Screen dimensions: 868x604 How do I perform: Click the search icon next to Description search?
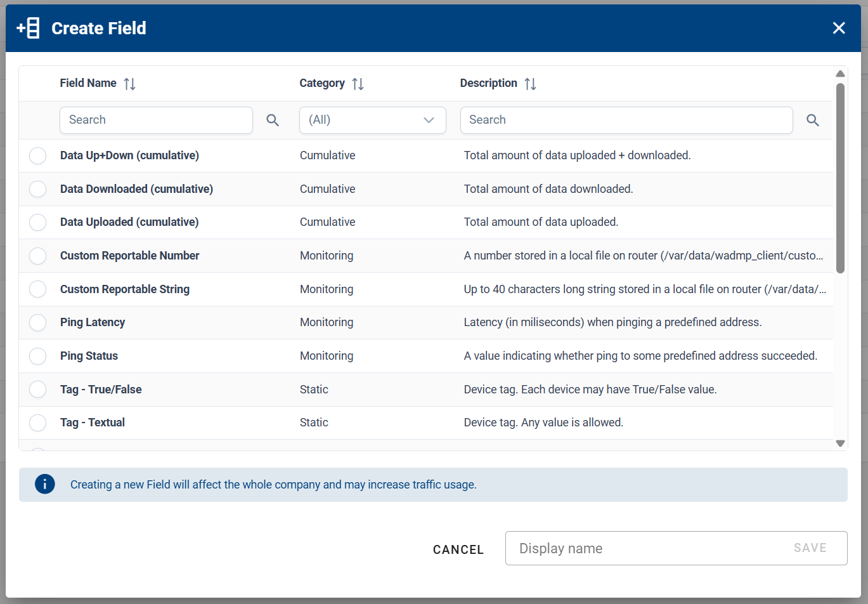tap(813, 120)
